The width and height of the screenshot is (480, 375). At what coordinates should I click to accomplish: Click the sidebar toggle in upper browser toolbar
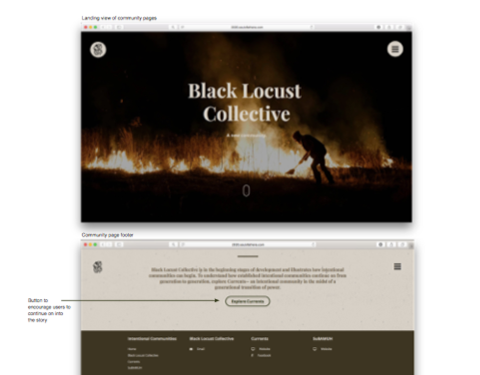coord(119,27)
